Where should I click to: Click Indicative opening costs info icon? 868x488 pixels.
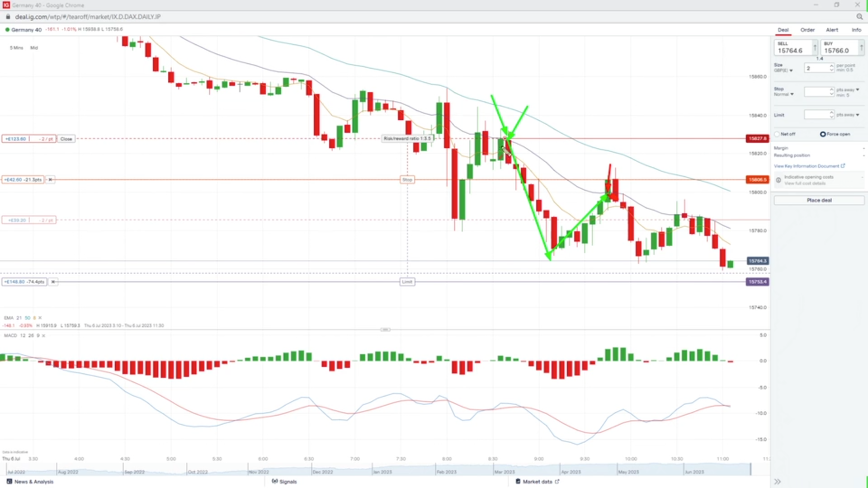coord(778,180)
